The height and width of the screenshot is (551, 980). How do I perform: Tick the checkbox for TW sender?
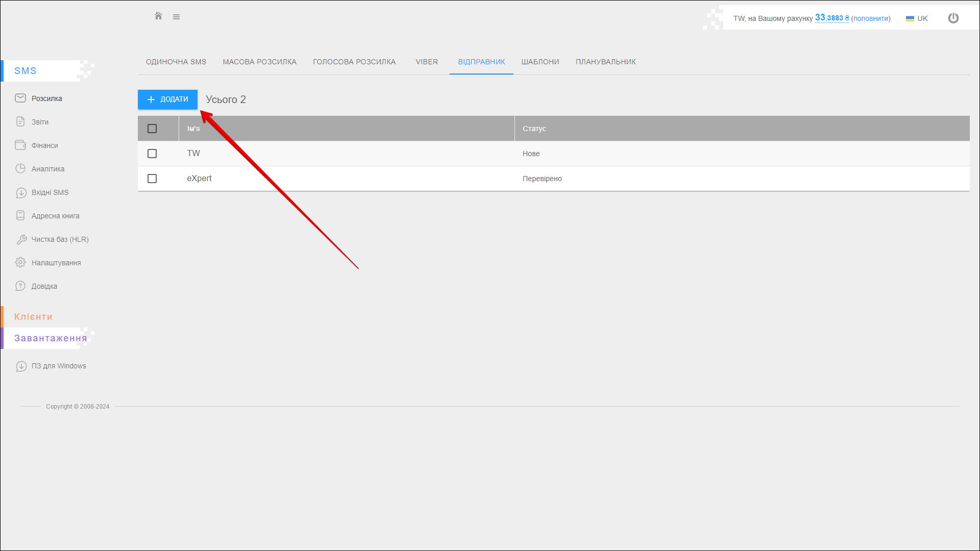(x=152, y=154)
